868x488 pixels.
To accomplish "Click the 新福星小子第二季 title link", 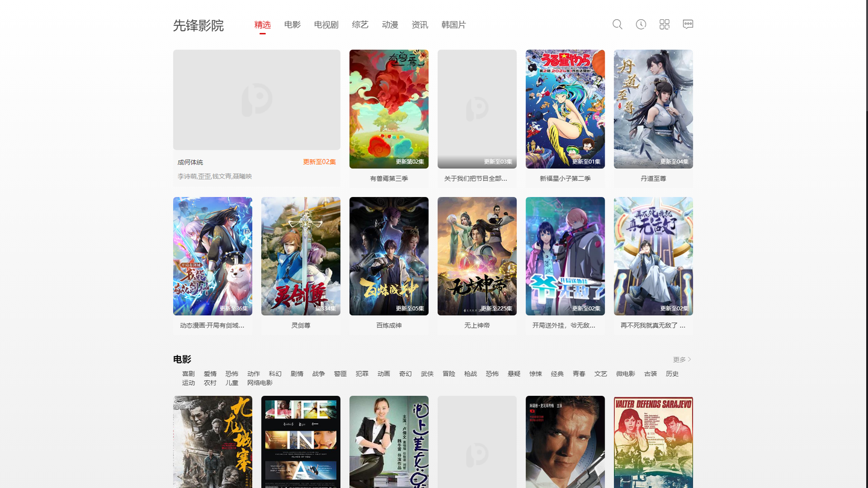I will [565, 178].
